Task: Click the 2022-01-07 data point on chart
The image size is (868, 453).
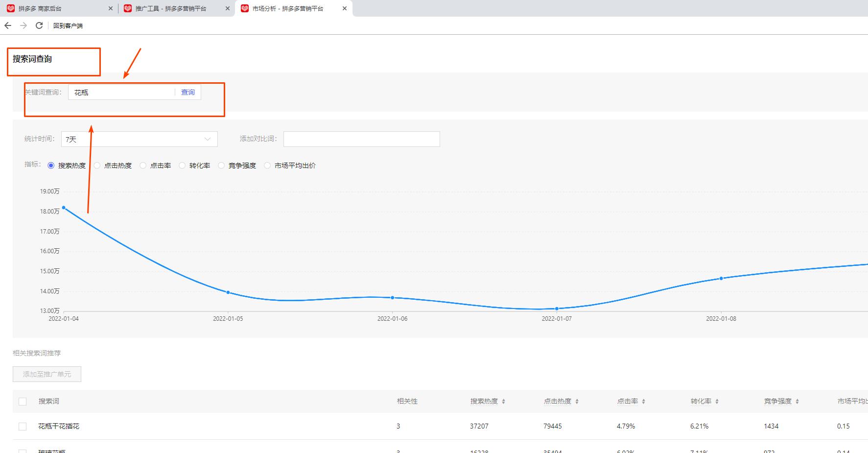Action: (557, 309)
